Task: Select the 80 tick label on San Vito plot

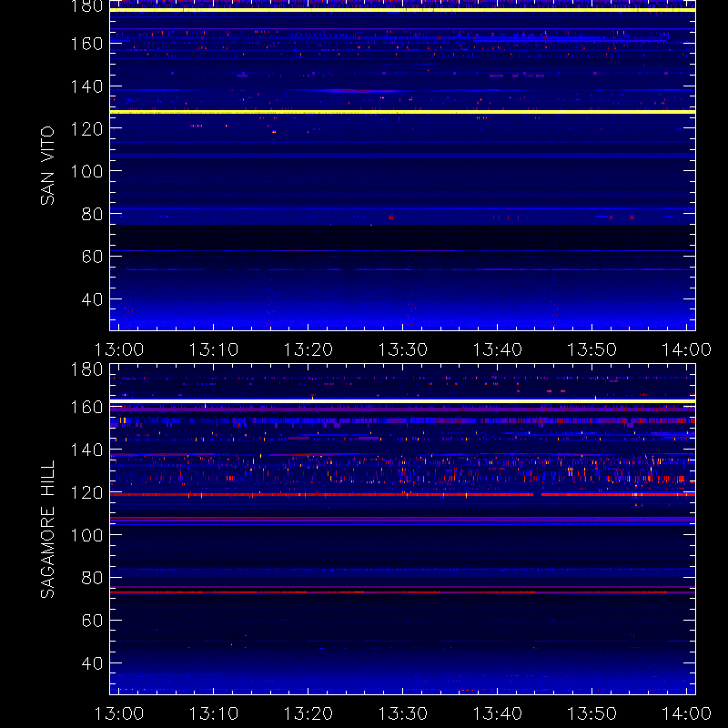Action: pos(92,214)
